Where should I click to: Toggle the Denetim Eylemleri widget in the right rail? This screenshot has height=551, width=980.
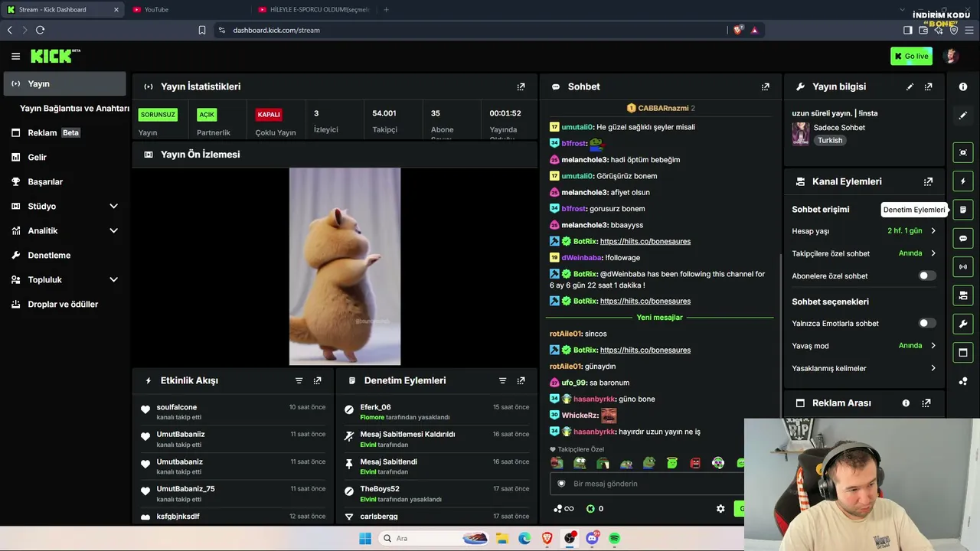click(x=963, y=210)
